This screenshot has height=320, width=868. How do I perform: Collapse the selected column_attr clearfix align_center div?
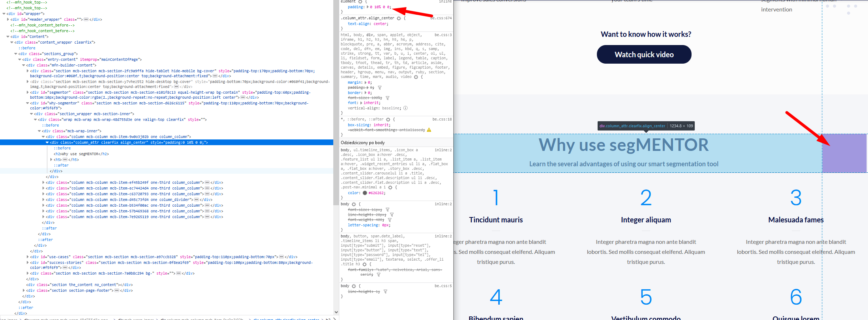point(47,143)
